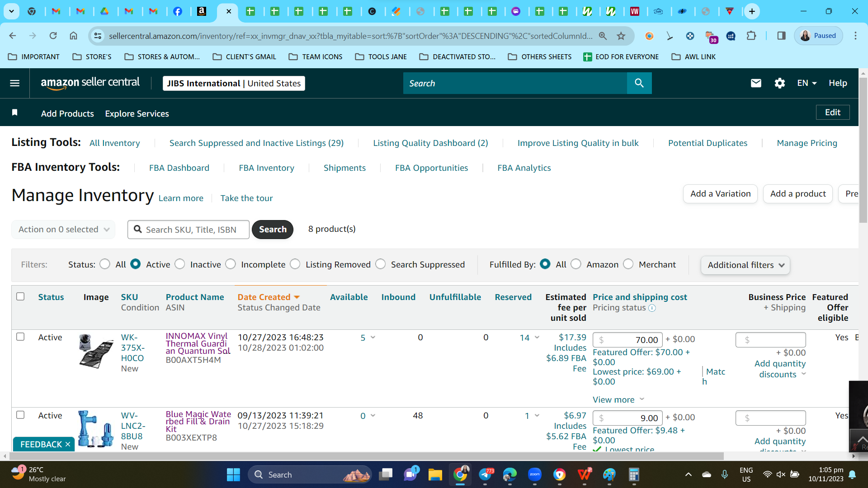Click the Add a product button
Viewport: 868px width, 488px height.
[798, 194]
